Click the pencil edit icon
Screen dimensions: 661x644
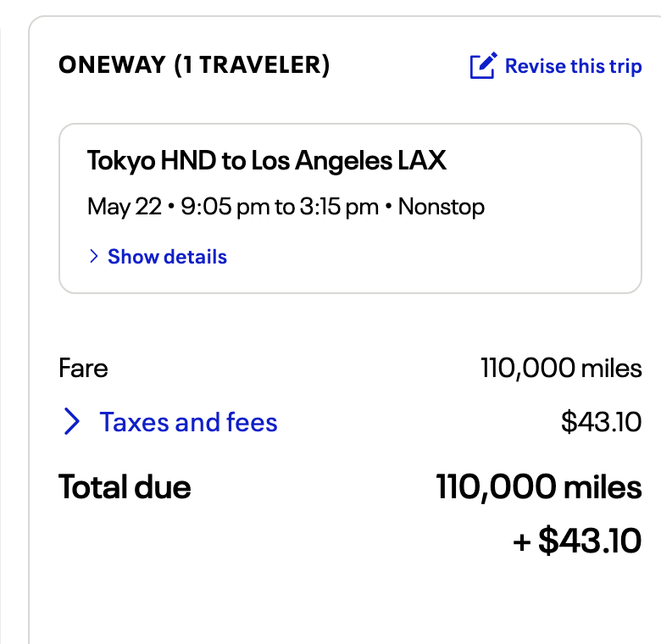(482, 66)
